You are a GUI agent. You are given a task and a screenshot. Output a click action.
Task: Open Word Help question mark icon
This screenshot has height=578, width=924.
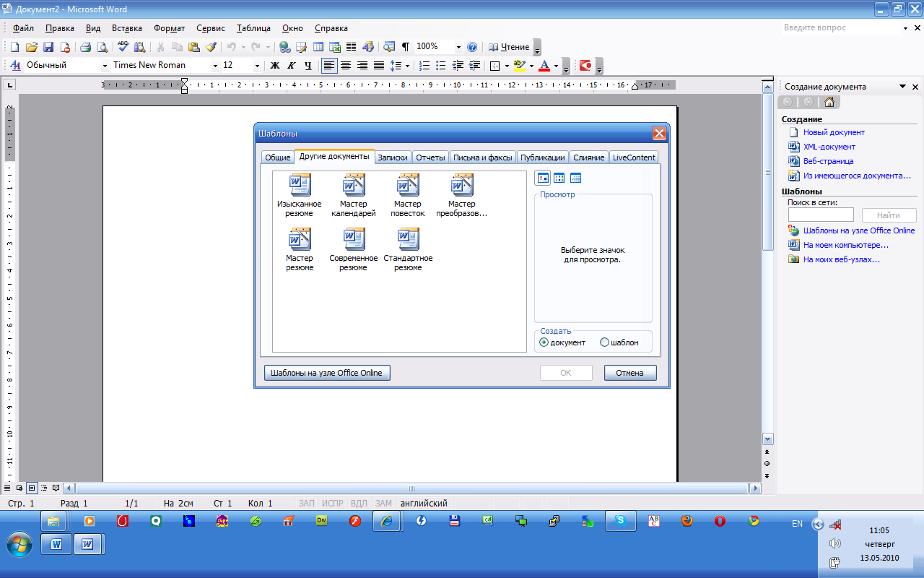[472, 47]
